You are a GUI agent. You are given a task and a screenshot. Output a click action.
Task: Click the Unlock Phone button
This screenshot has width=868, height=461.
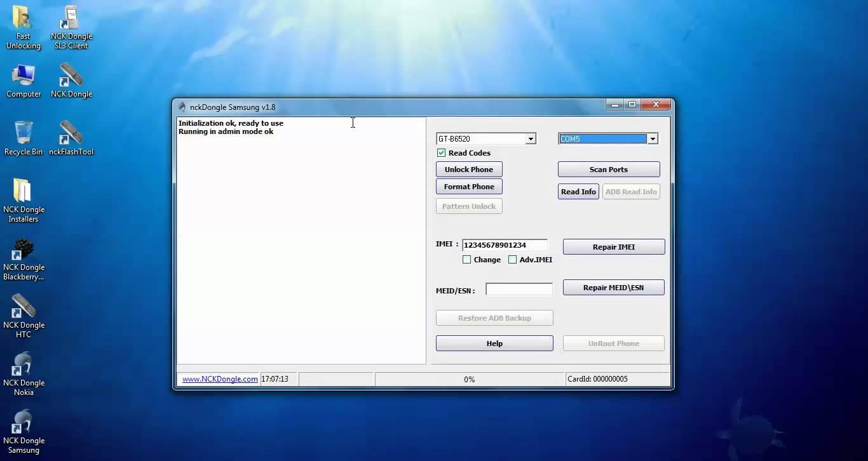(469, 170)
